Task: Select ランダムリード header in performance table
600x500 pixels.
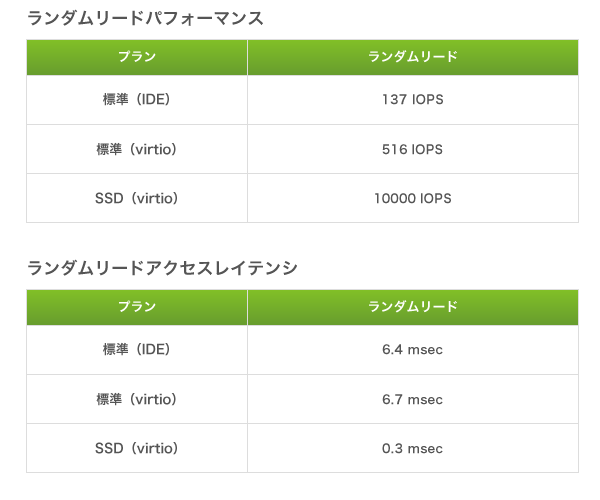Action: pyautogui.click(x=413, y=57)
